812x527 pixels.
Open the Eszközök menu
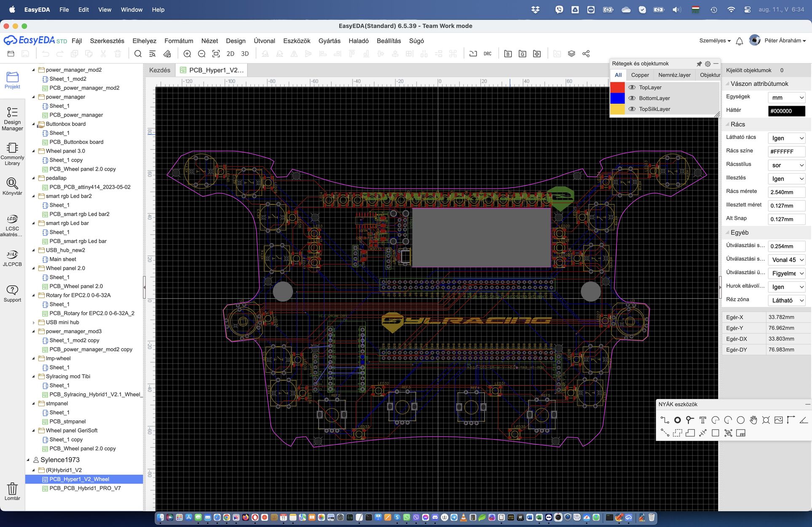point(297,41)
